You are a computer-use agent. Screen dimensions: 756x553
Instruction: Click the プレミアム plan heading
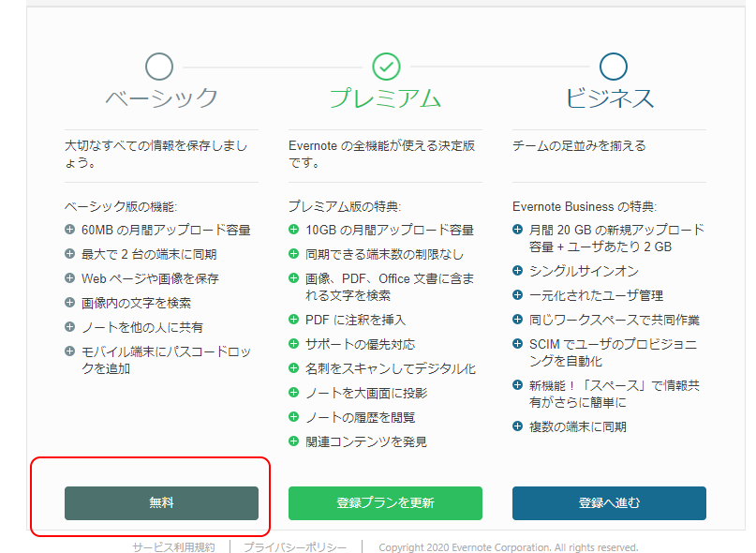[385, 98]
